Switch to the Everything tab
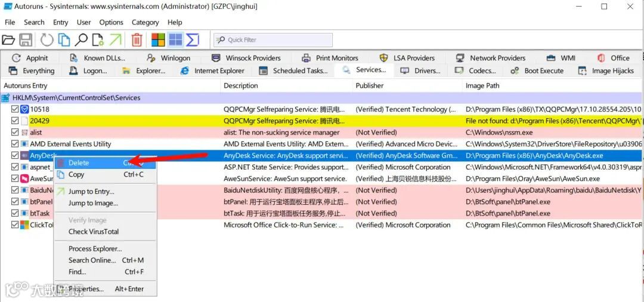Viewport: 644px width, 302px height. point(32,70)
